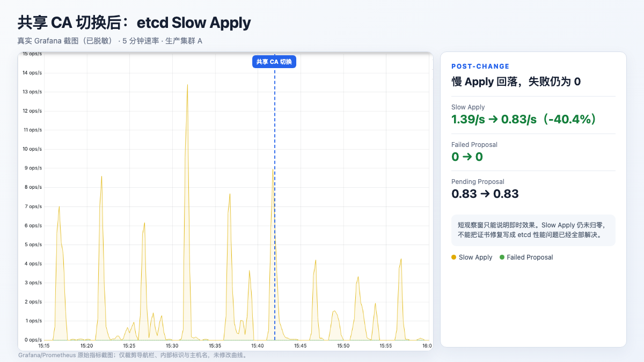Click the 15:15 x-axis time label
The image size is (644, 362).
coord(44,346)
